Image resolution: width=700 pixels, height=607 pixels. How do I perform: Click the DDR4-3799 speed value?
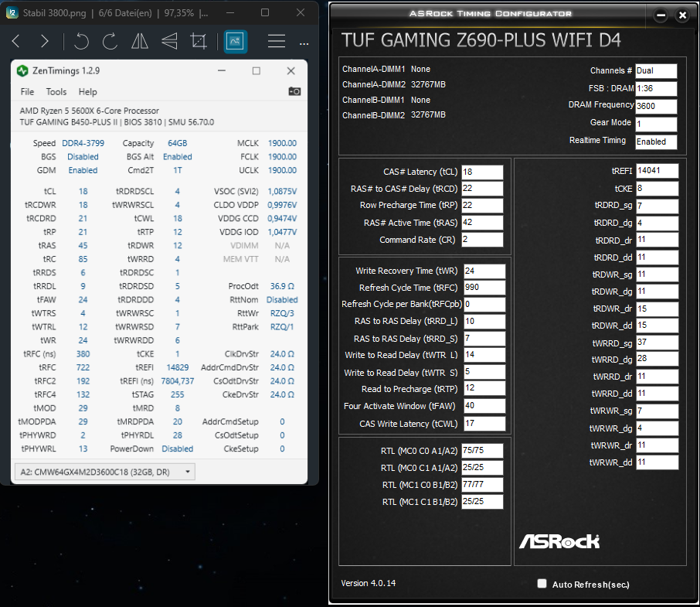83,143
